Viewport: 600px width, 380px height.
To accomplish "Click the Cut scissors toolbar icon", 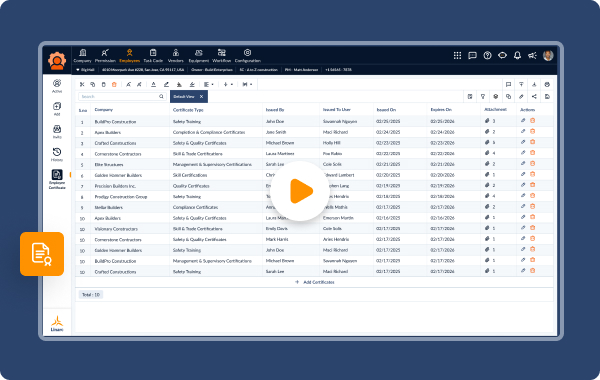I will tap(82, 85).
